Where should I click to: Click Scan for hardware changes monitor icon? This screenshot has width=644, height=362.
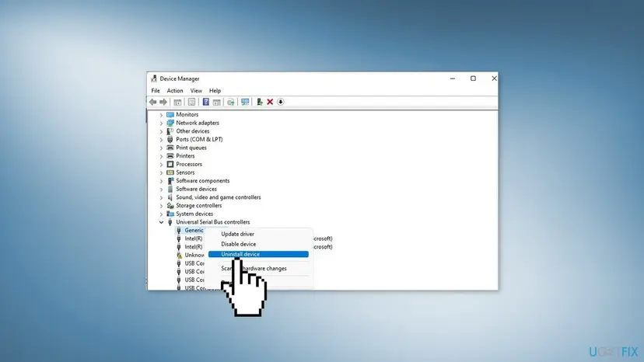pyautogui.click(x=245, y=102)
